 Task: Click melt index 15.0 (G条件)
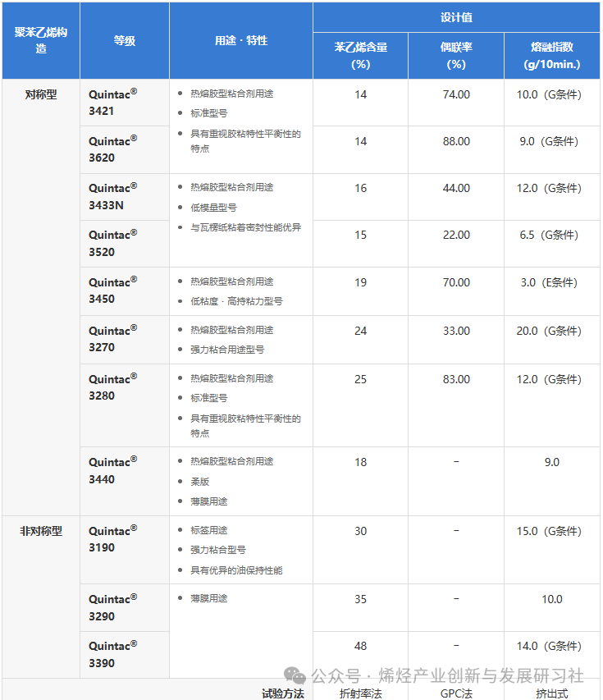(550, 531)
